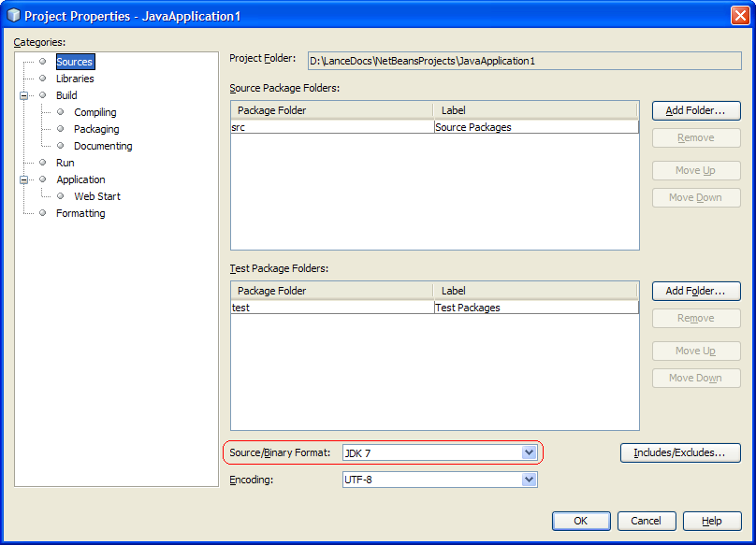756x545 pixels.
Task: Select the Build category node
Action: 66,95
